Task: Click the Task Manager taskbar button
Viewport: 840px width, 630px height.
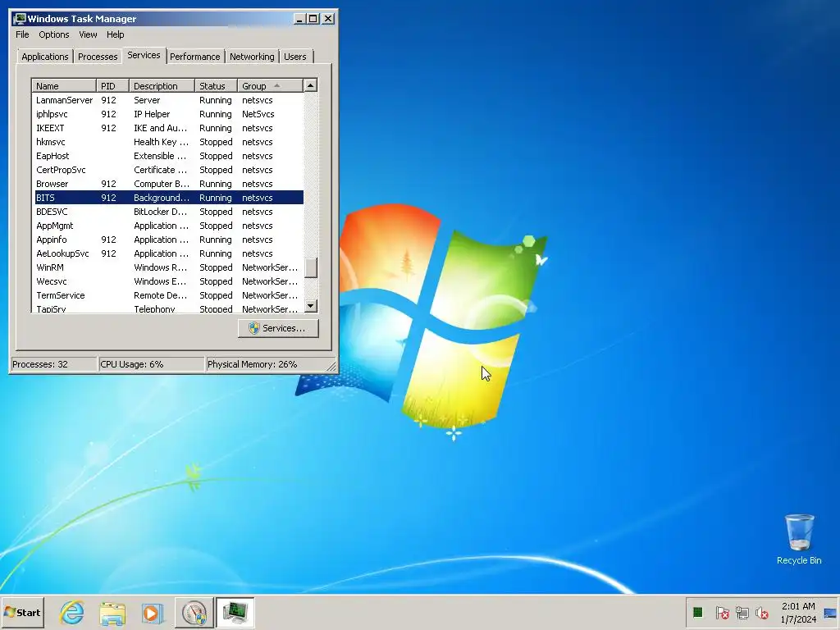Action: coord(235,612)
